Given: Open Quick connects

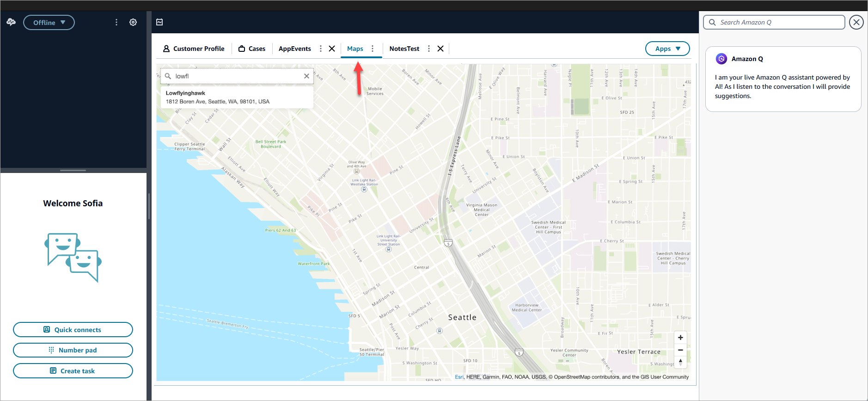Looking at the screenshot, I should (73, 330).
